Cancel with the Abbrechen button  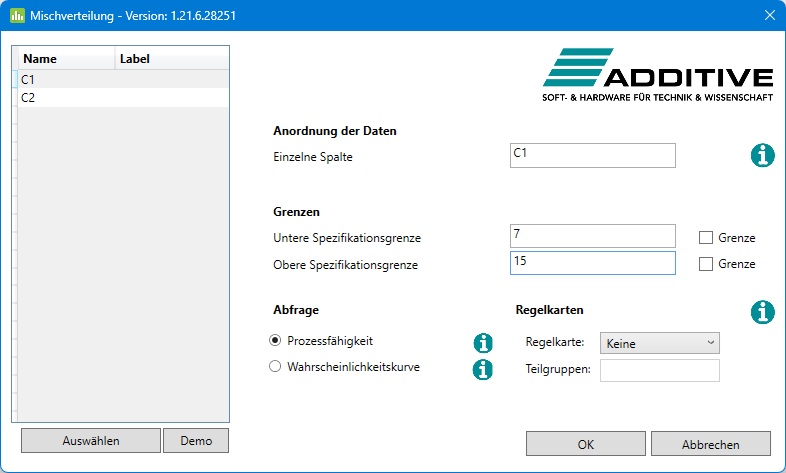coord(710,444)
